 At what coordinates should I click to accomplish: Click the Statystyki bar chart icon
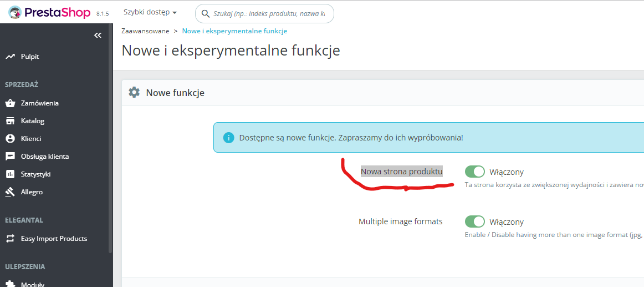[x=11, y=174]
